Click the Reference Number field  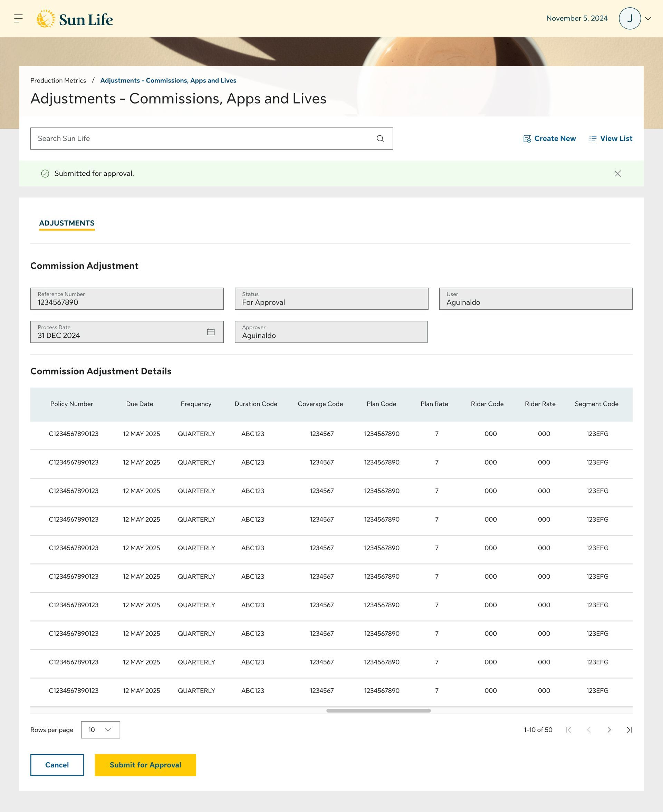tap(127, 299)
